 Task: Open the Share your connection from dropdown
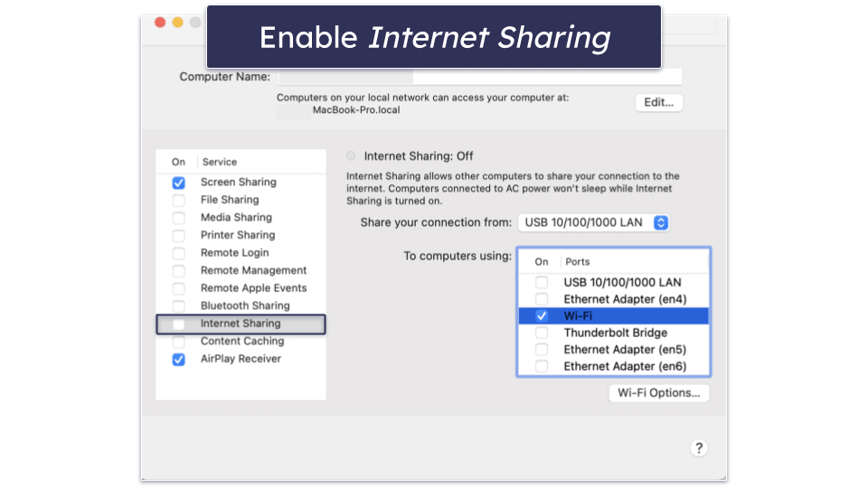[593, 222]
